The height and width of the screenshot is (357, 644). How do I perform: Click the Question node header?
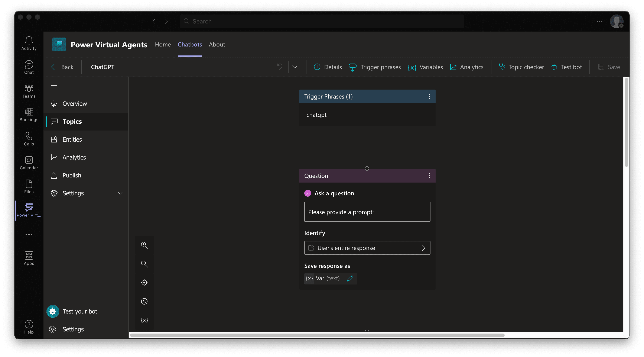pos(367,176)
